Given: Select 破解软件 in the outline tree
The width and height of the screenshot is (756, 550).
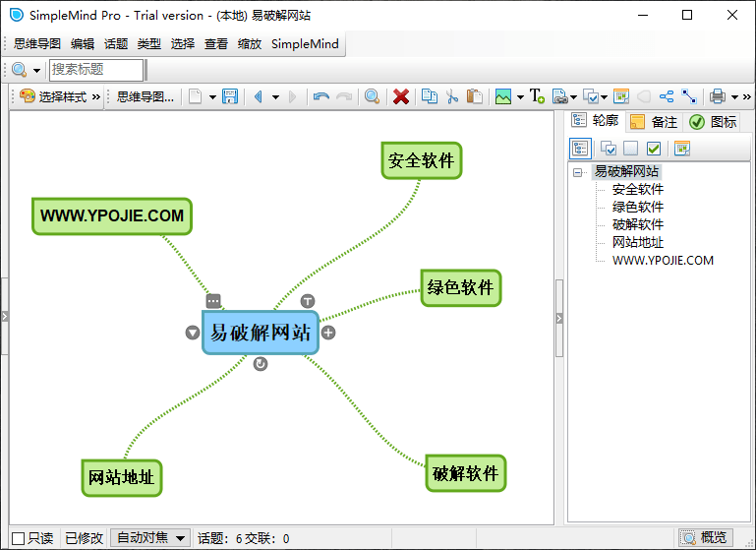Looking at the screenshot, I should click(638, 225).
